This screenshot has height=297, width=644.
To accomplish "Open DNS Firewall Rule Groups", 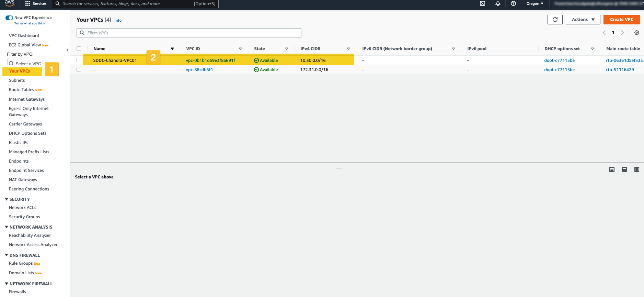I will point(21,263).
